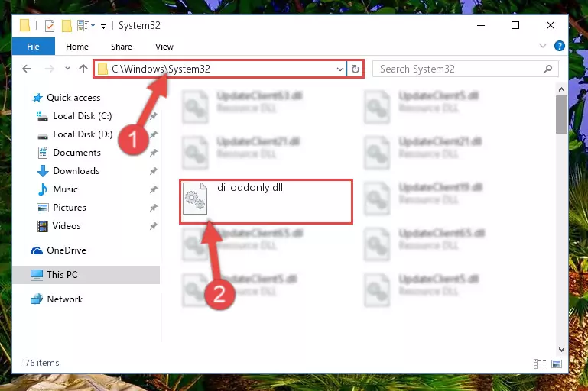Click the search magnifier icon
The image size is (588, 391).
coord(547,69)
